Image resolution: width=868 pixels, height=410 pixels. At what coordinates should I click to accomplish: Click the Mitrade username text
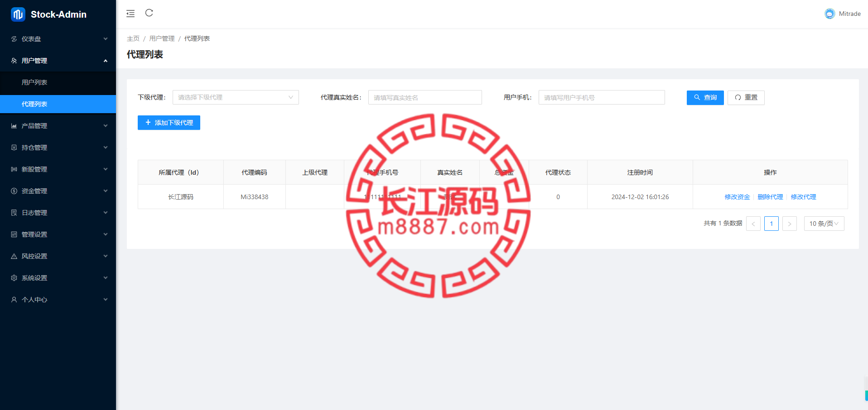click(x=850, y=14)
